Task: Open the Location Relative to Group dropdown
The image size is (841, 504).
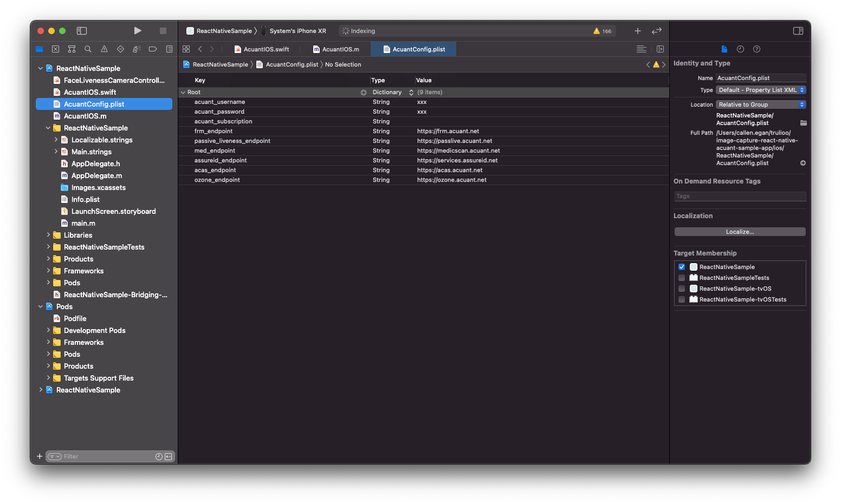Action: click(x=761, y=104)
